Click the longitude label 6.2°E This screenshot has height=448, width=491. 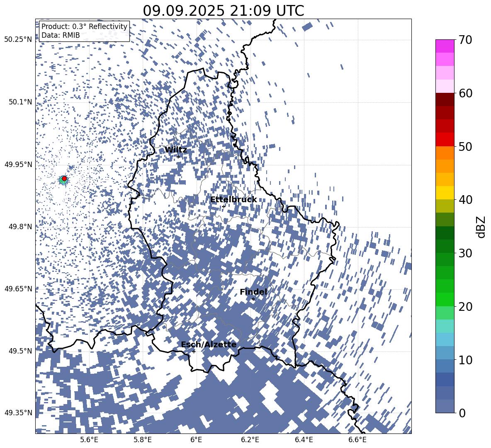(250, 440)
